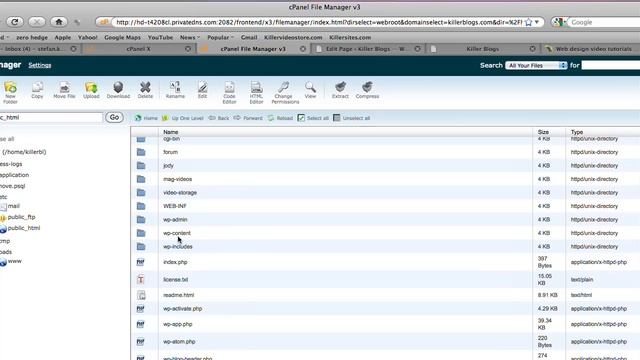Click the Compress toolbar icon
The height and width of the screenshot is (360, 640).
coord(367,90)
